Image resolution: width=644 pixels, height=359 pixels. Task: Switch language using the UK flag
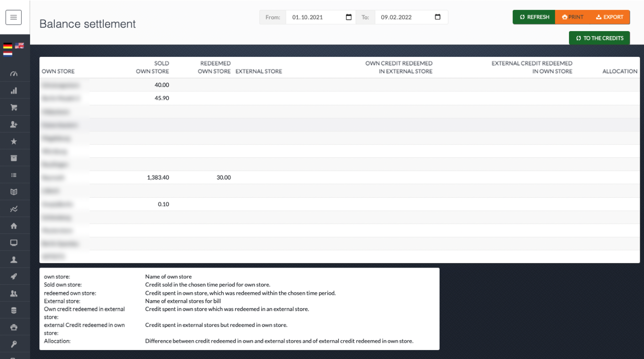[19, 45]
